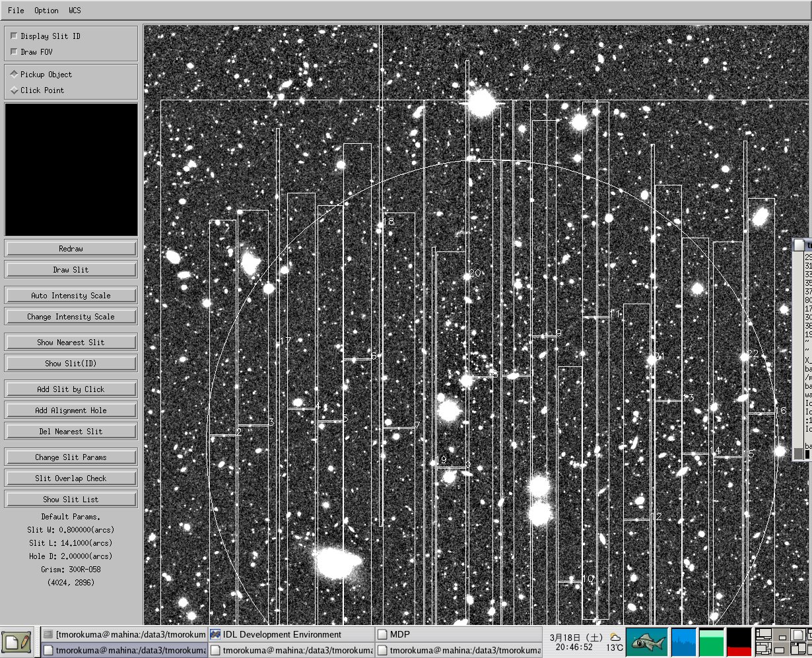
Task: Select the Pickup Object radio option
Action: [x=14, y=75]
